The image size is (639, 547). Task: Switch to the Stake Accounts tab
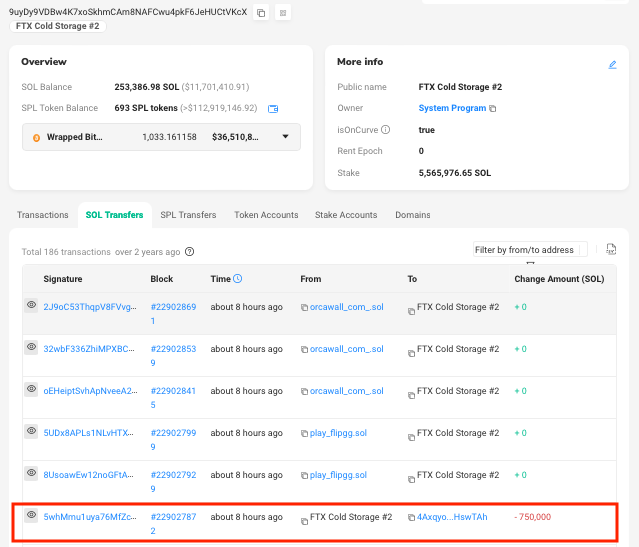pyautogui.click(x=346, y=215)
